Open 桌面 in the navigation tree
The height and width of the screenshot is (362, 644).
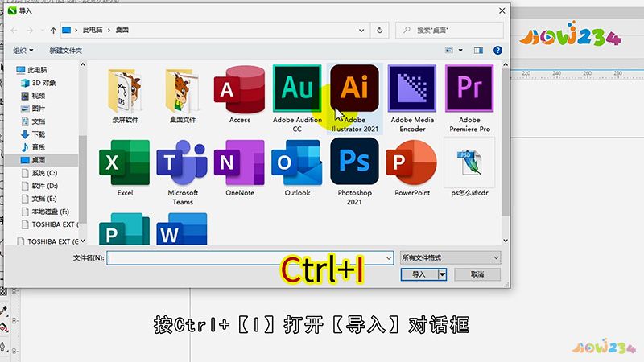tap(40, 159)
